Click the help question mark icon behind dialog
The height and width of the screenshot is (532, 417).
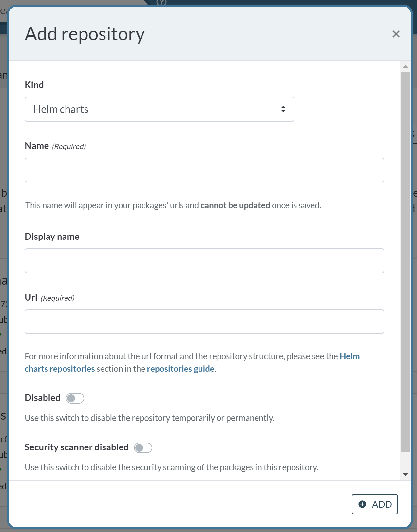point(161,2)
